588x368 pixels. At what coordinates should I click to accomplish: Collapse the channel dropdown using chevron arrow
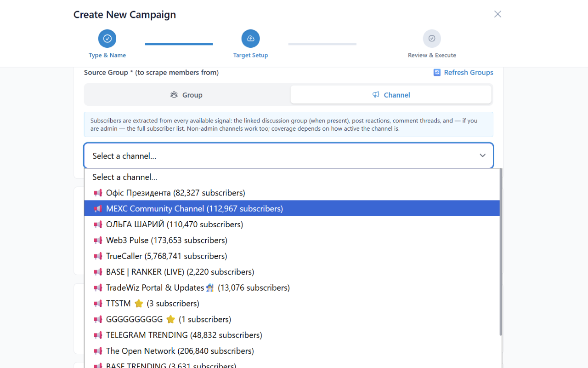(x=482, y=156)
